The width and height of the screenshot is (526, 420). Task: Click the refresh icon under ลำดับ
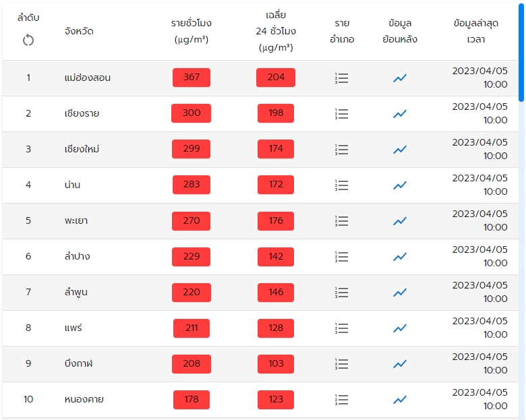(x=28, y=40)
